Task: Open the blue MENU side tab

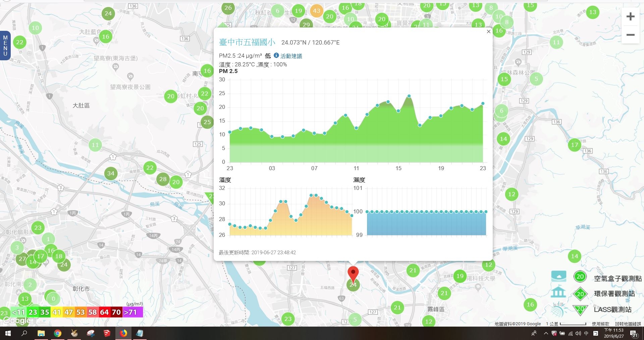Action: coord(5,46)
